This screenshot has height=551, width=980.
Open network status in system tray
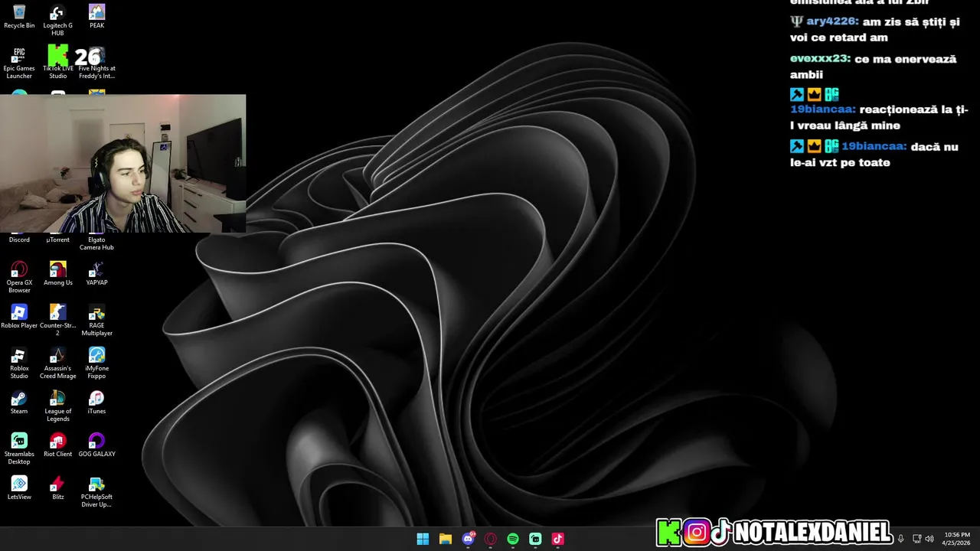tap(917, 539)
